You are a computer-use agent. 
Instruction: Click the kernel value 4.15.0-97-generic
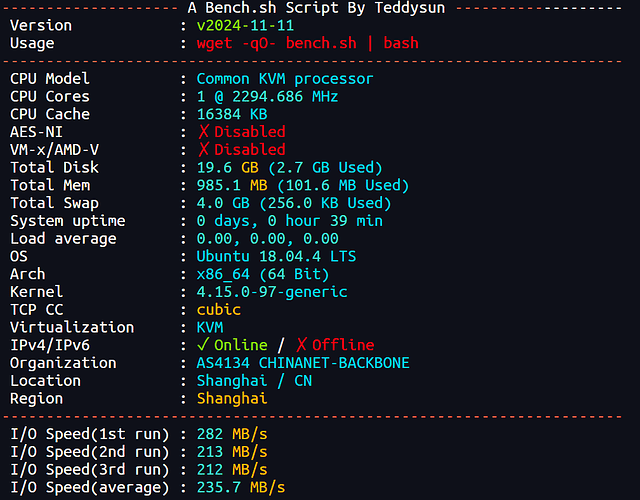pos(272,292)
